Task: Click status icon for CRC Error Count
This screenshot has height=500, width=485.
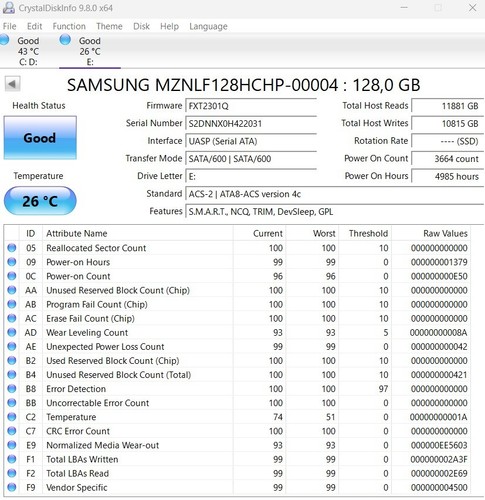Action: [x=12, y=431]
